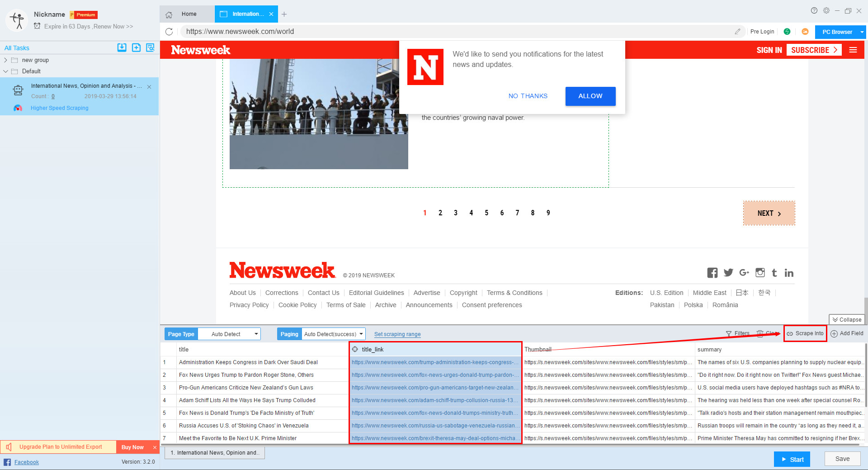This screenshot has height=470, width=868.
Task: Click the user avatar icon
Action: 17,20
